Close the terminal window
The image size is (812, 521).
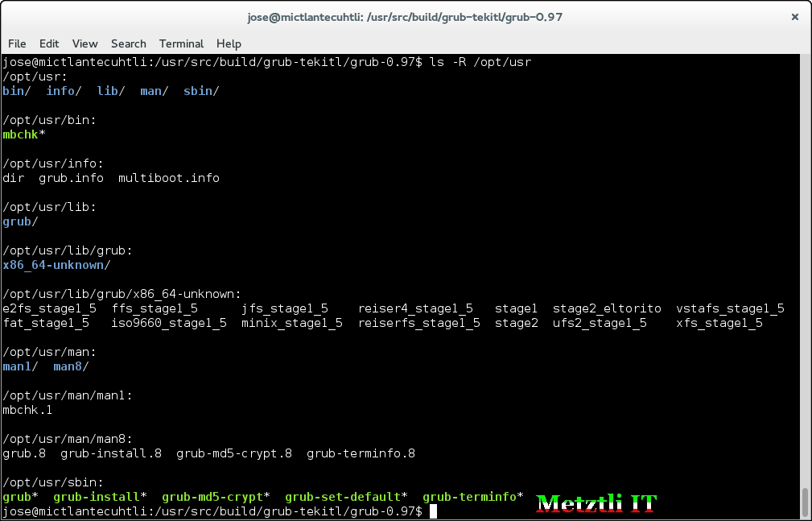[795, 17]
